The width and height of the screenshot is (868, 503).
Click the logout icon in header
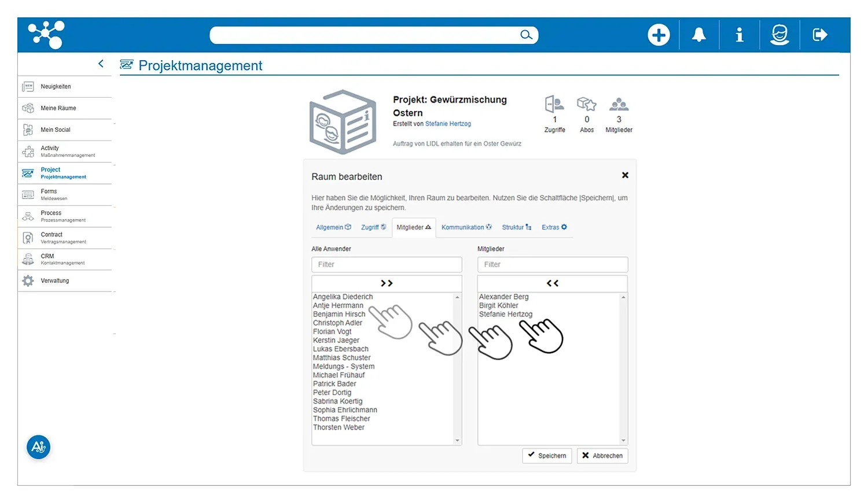pyautogui.click(x=820, y=35)
